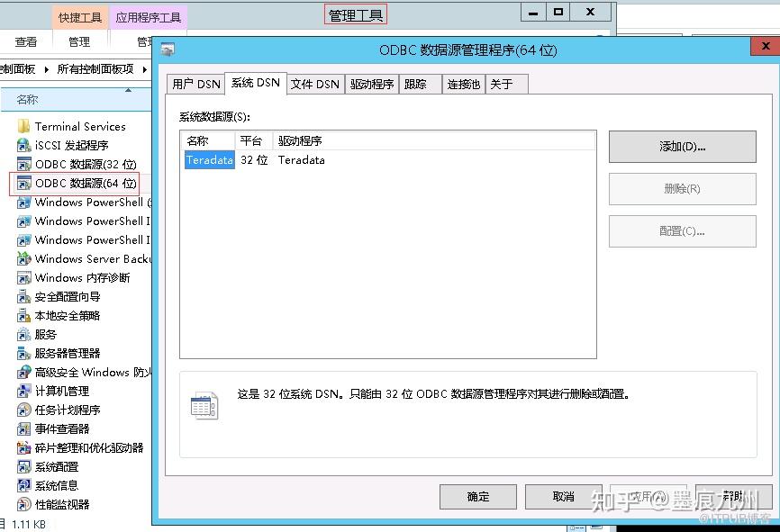Image resolution: width=780 pixels, height=532 pixels.
Task: Click the 名称 column header in data source list
Action: tap(208, 140)
